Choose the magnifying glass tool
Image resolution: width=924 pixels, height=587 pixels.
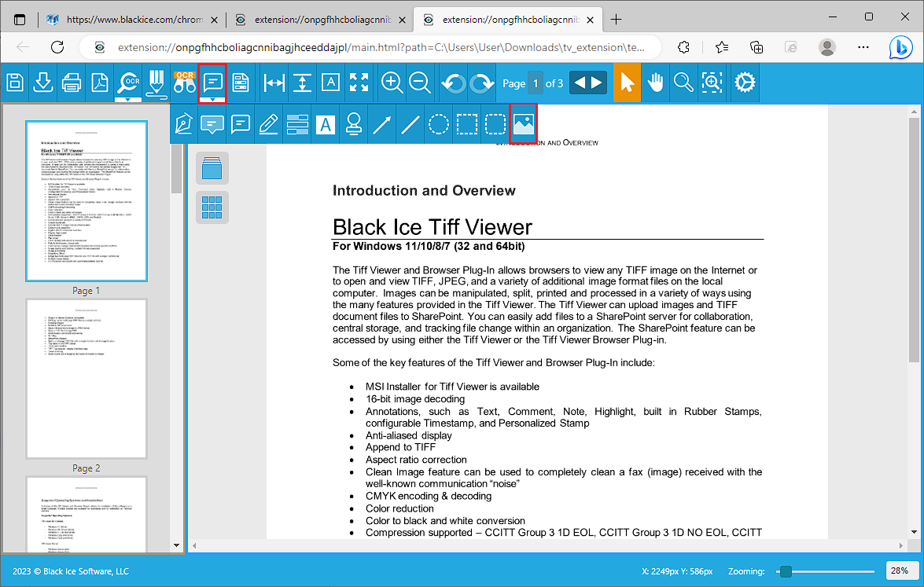683,83
